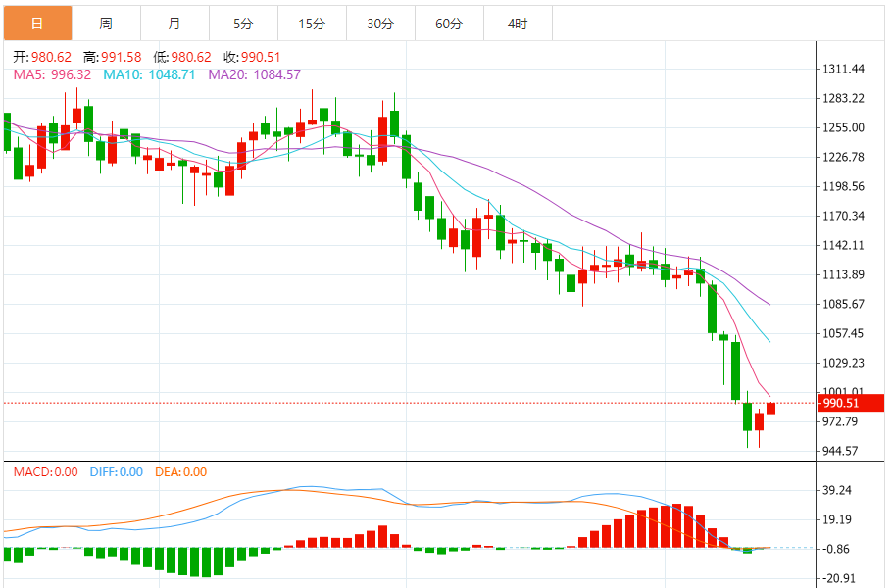
Task: Click the 1198.56 price axis label
Action: pos(843,187)
